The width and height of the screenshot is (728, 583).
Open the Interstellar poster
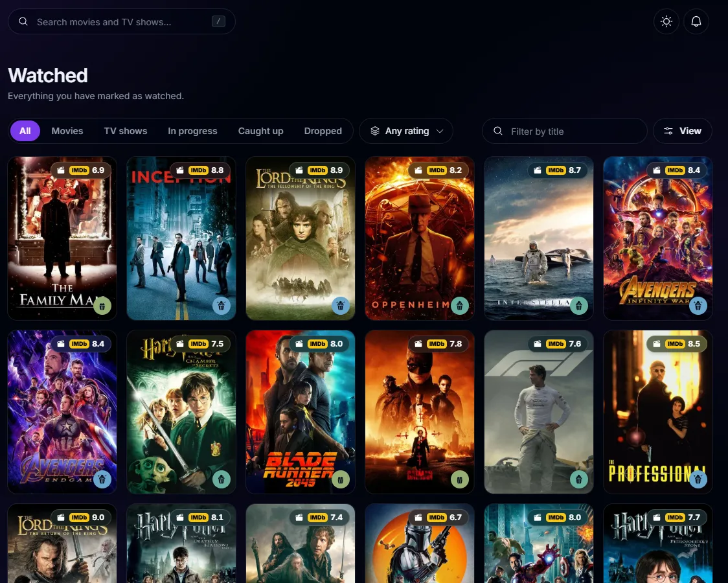click(x=539, y=238)
